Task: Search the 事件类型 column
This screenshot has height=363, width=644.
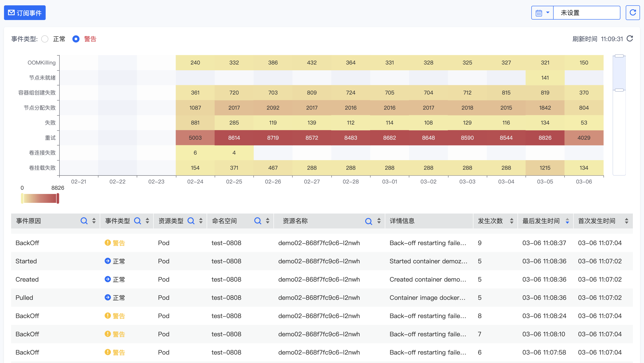Action: (137, 221)
